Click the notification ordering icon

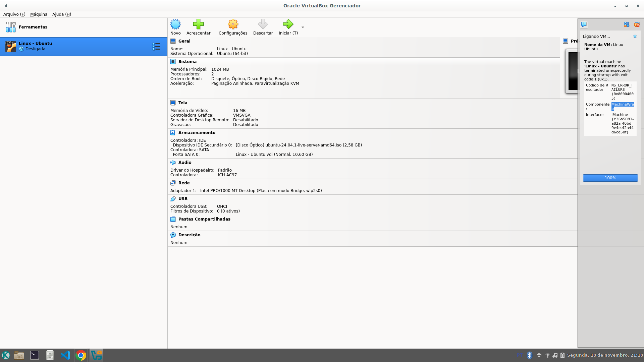click(x=627, y=24)
